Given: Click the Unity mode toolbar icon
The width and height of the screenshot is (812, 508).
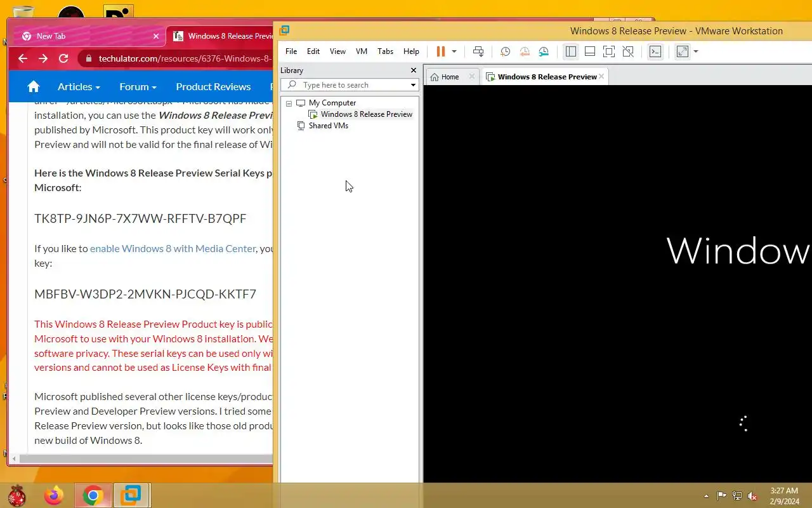Looking at the screenshot, I should pyautogui.click(x=627, y=51).
